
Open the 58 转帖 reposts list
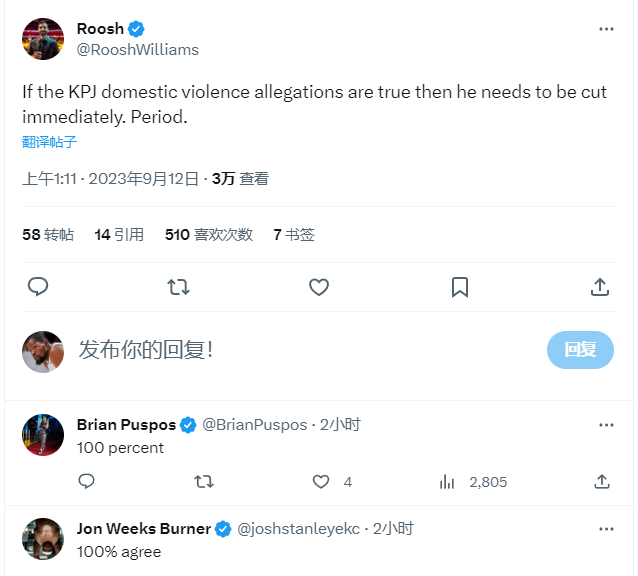(48, 235)
